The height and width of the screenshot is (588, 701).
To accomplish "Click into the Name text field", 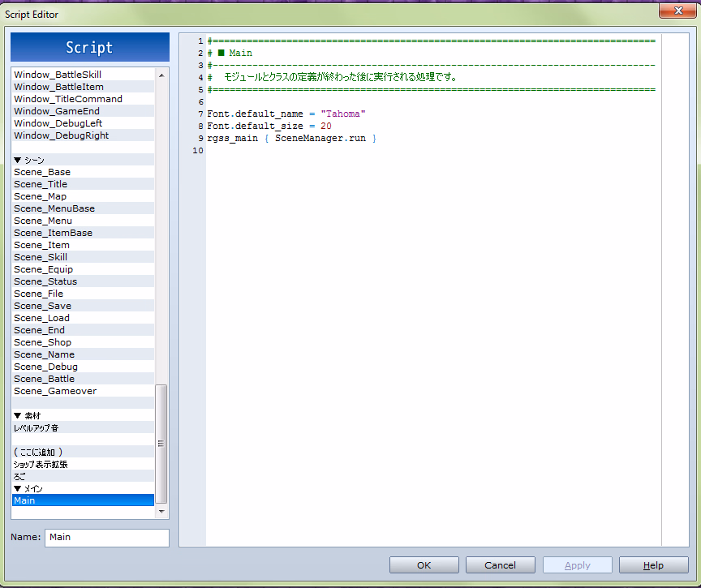I will 106,537.
